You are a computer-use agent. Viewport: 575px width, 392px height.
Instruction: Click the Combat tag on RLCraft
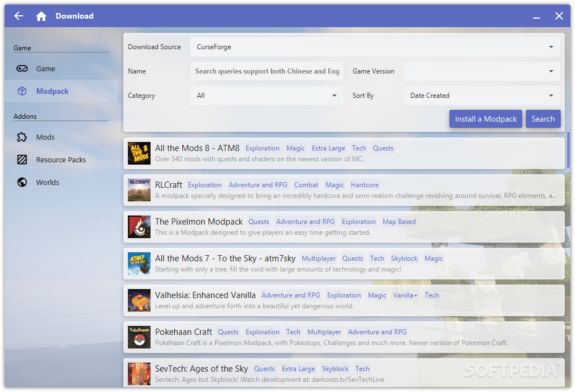(306, 184)
